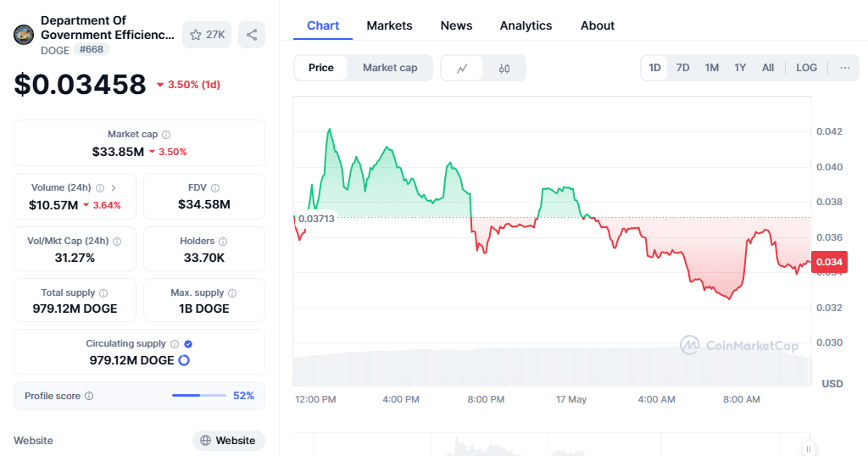
Task: Click FDV info icon
Action: 215,188
